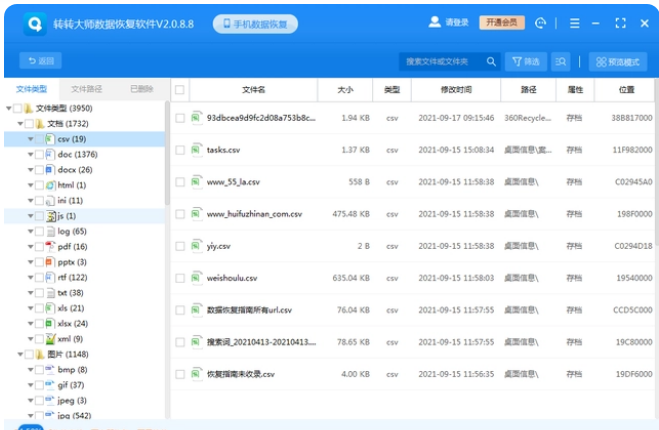Click the search magnifier icon
Screen dimensions: 659x430
[x=491, y=62]
